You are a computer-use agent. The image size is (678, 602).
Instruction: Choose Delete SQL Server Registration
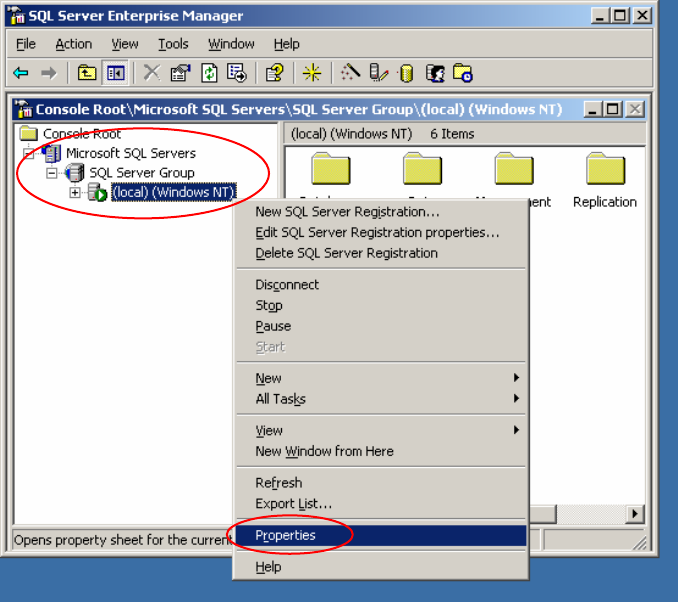pos(381,253)
